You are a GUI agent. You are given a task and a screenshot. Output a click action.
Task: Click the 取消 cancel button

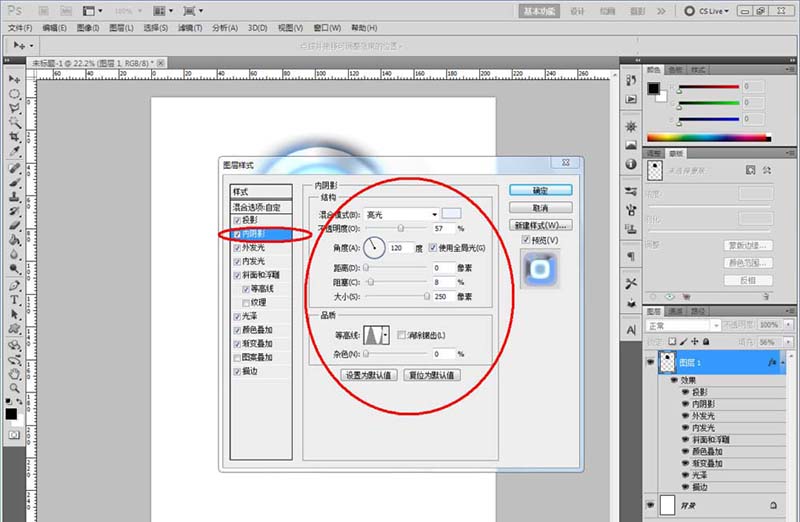click(x=540, y=208)
